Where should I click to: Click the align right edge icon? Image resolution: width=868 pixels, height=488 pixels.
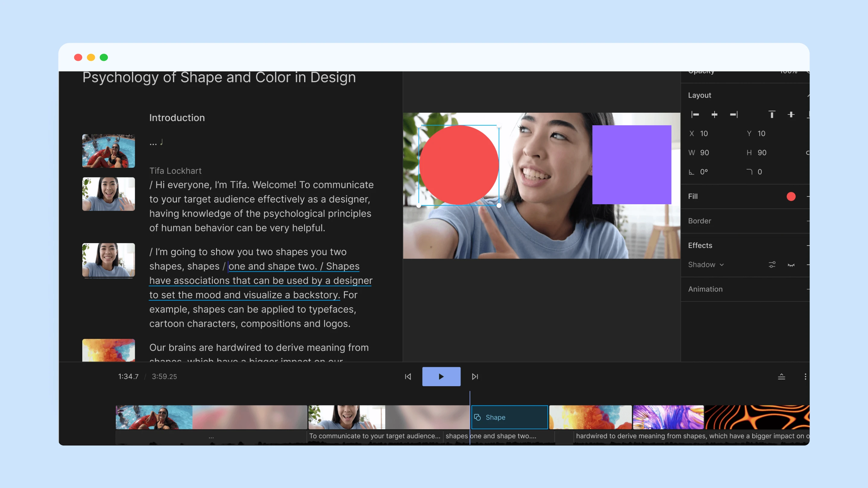(734, 115)
